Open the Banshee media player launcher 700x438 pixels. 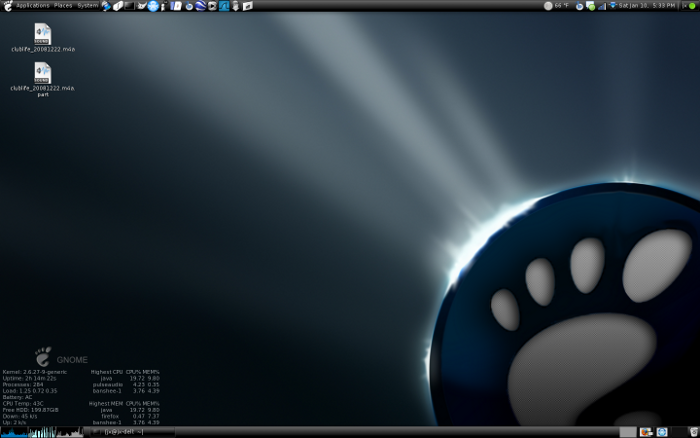tap(189, 6)
